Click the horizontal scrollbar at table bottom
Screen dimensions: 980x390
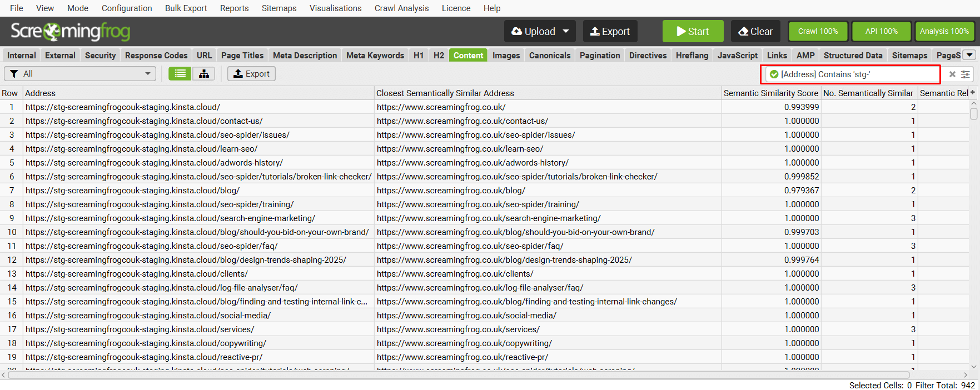point(459,375)
